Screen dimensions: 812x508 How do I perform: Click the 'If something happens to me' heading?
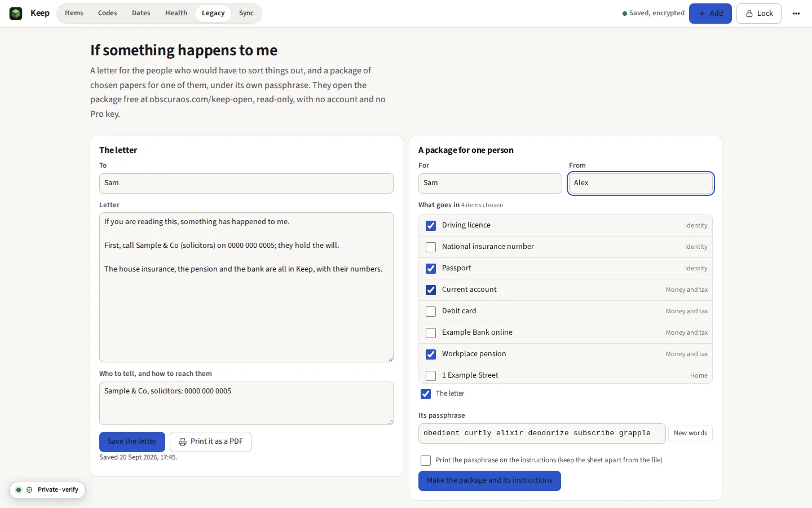point(184,50)
